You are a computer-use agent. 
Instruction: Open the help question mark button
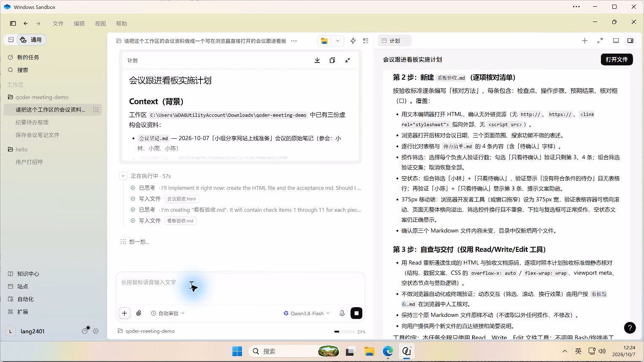(630, 327)
